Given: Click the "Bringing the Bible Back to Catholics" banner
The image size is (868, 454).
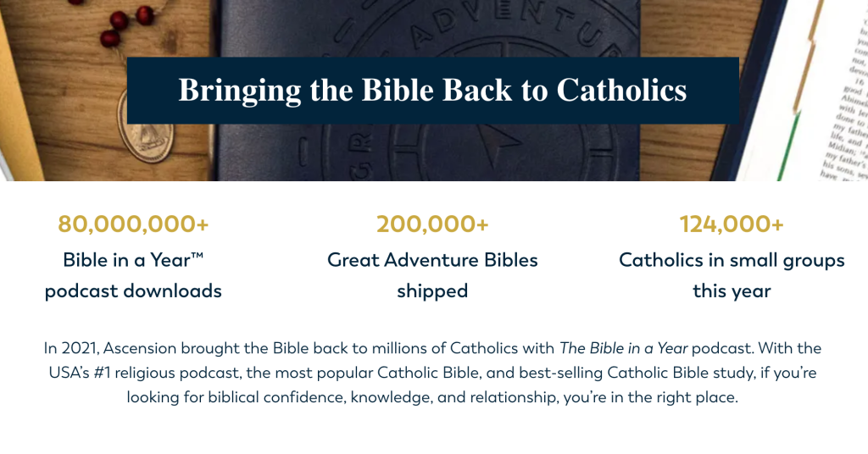Looking at the screenshot, I should pos(432,91).
